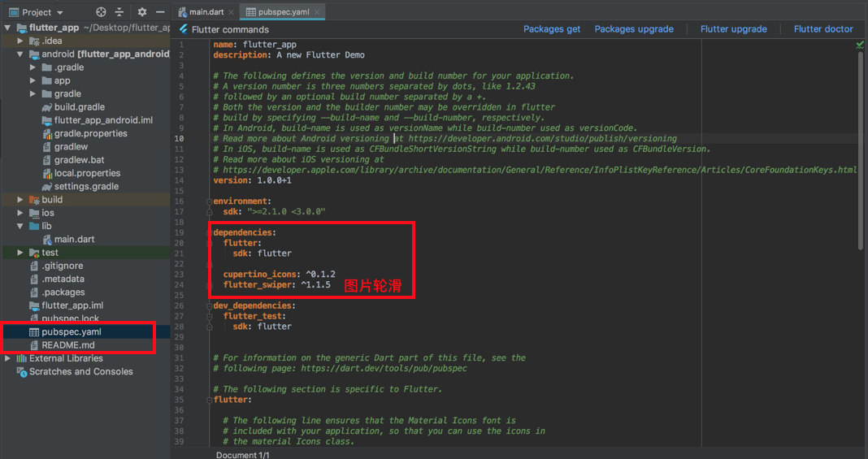Click the build.gradle file icon
Viewport: 868px width, 459px height.
[x=47, y=107]
